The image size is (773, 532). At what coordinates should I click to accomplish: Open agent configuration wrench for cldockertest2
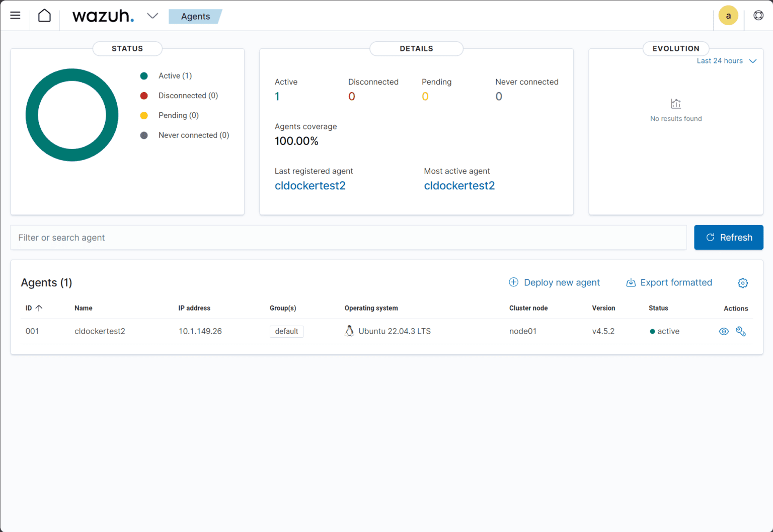741,331
